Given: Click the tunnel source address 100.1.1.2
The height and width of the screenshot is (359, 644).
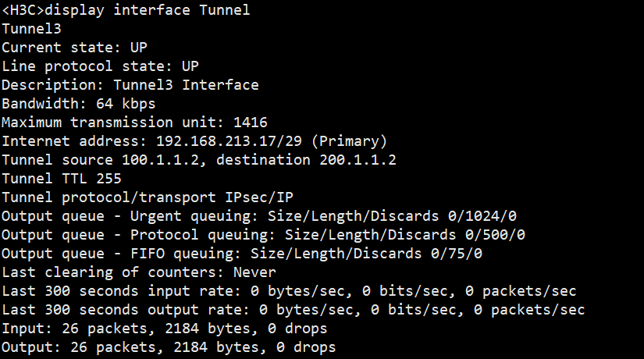Looking at the screenshot, I should pyautogui.click(x=160, y=160).
